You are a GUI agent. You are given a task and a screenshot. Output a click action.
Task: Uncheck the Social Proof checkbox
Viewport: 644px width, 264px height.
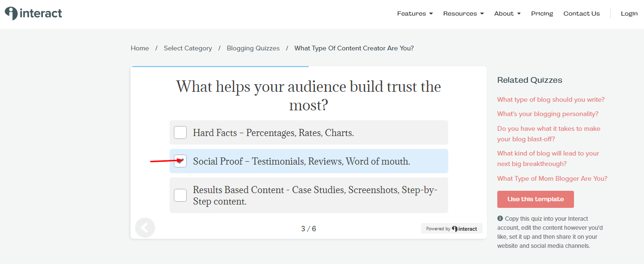180,161
